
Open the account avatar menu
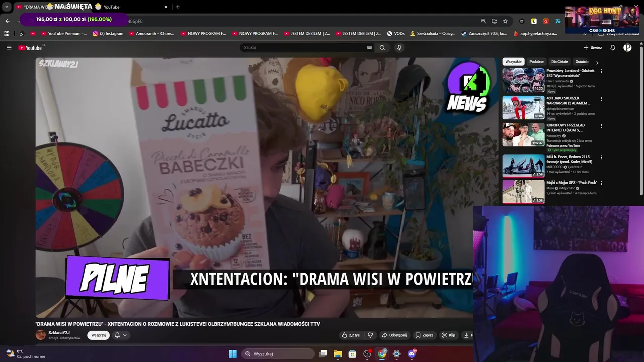click(x=627, y=48)
